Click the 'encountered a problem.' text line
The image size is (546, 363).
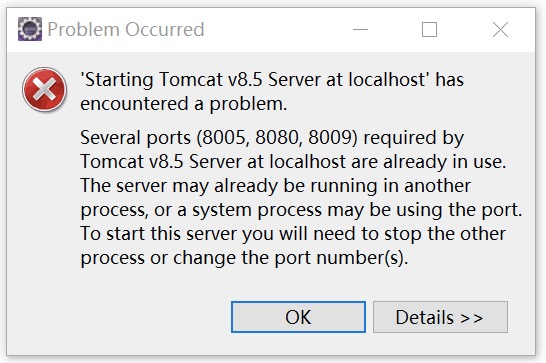[x=184, y=104]
